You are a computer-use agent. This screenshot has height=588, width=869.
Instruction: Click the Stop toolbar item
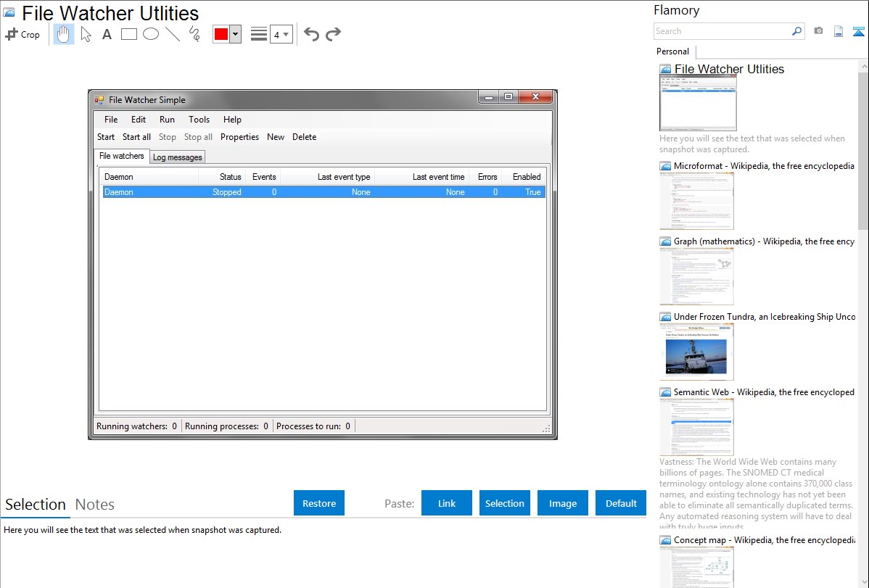(168, 137)
